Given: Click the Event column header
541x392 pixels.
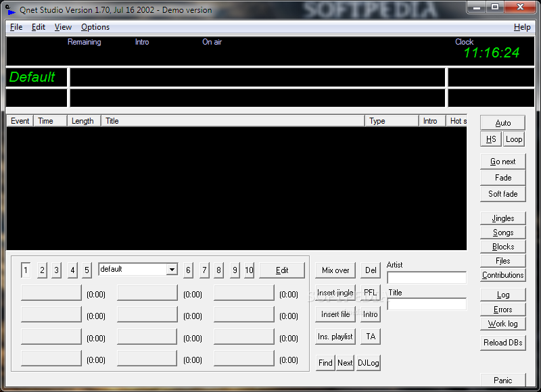Looking at the screenshot, I should [x=20, y=121].
